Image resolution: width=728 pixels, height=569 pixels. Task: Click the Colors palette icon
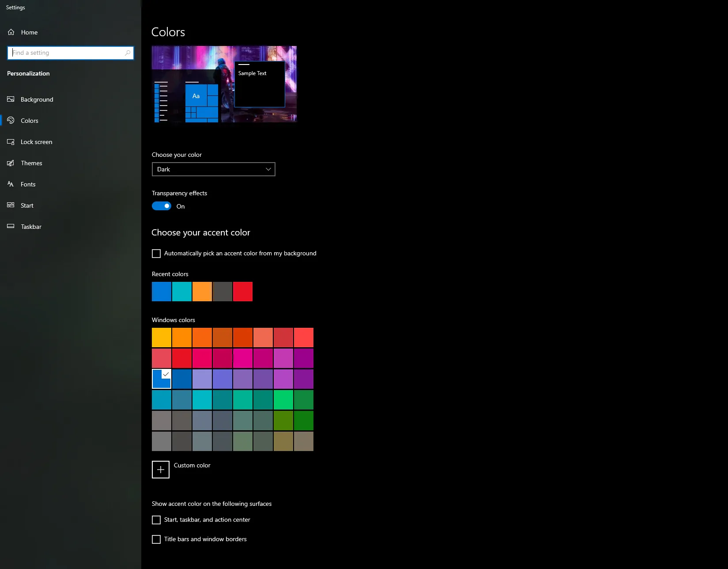[11, 121]
